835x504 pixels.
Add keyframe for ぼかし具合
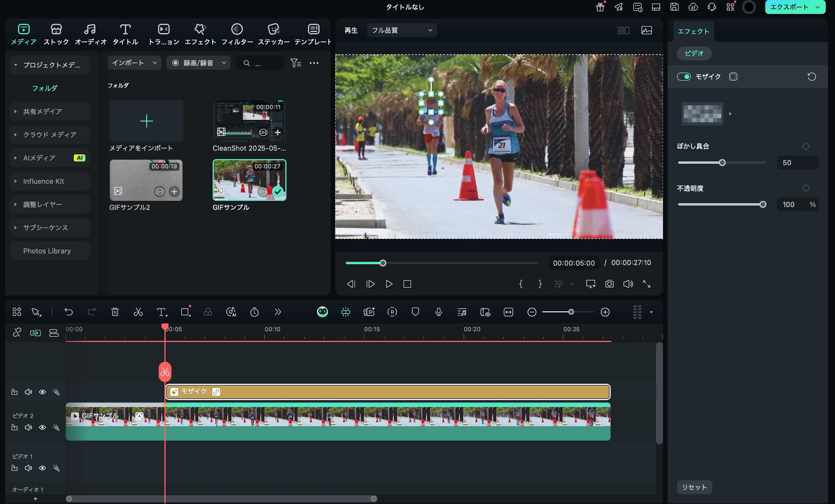(x=806, y=146)
